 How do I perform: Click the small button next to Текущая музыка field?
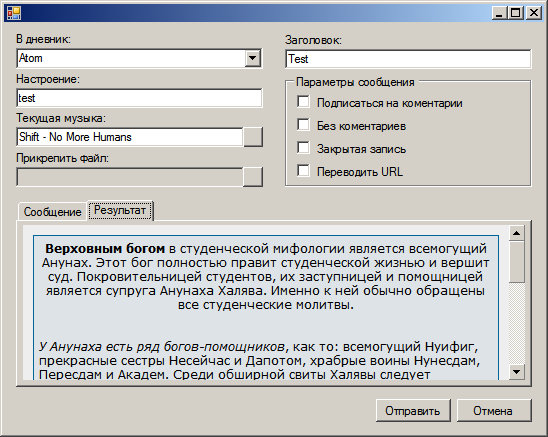(252, 137)
